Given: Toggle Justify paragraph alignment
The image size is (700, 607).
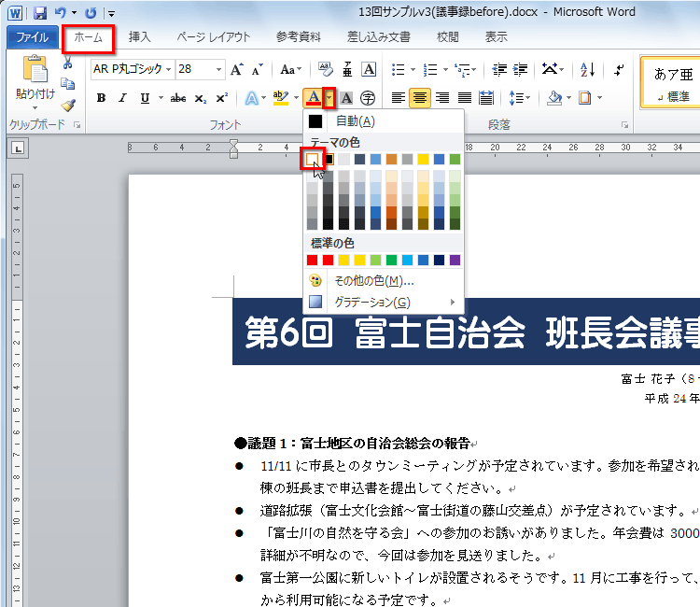Looking at the screenshot, I should click(x=464, y=97).
